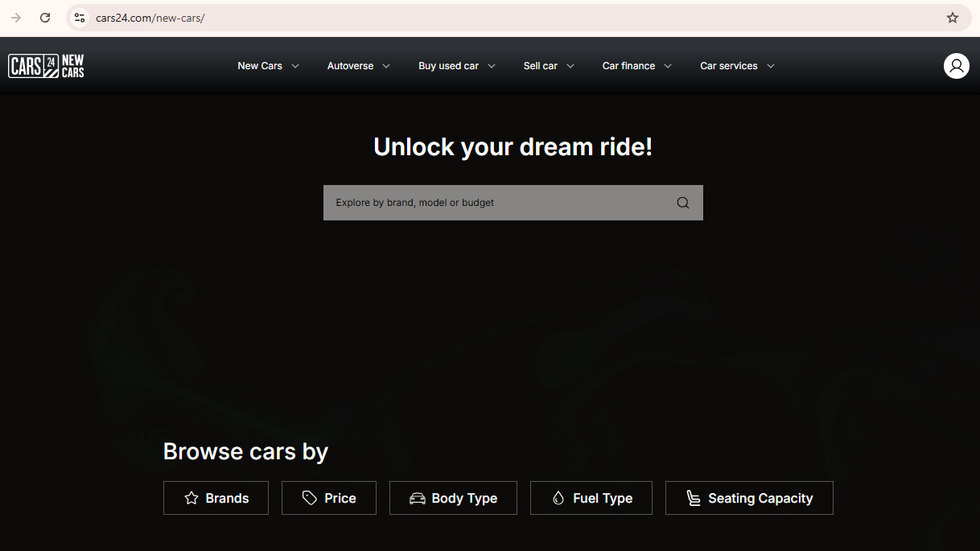This screenshot has width=980, height=551.
Task: Open the user profile account icon
Action: pos(956,66)
